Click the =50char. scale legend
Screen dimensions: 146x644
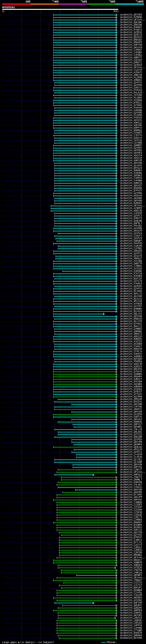coord(109,642)
